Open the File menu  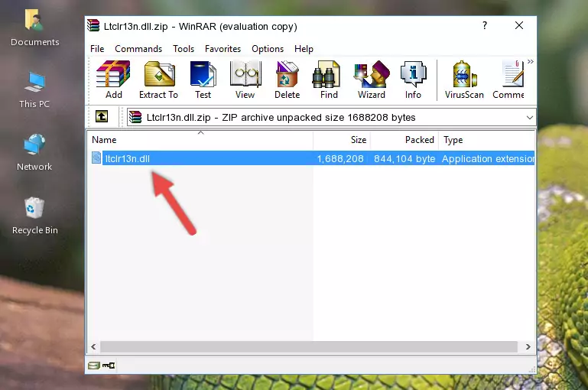97,49
